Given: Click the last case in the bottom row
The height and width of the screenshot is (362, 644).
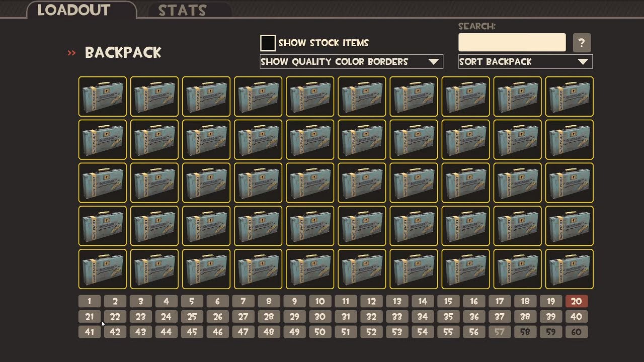Looking at the screenshot, I should click(x=570, y=269).
